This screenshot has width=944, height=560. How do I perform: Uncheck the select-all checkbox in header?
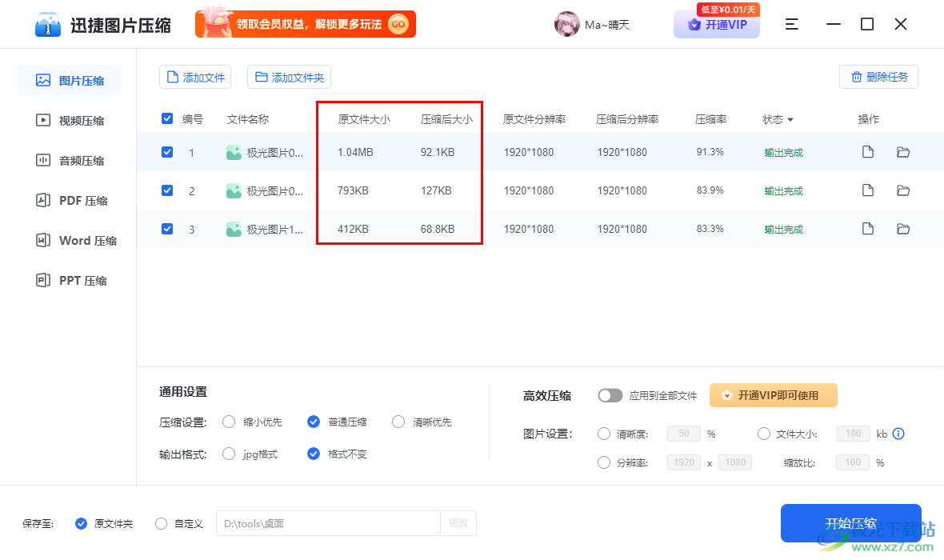167,118
